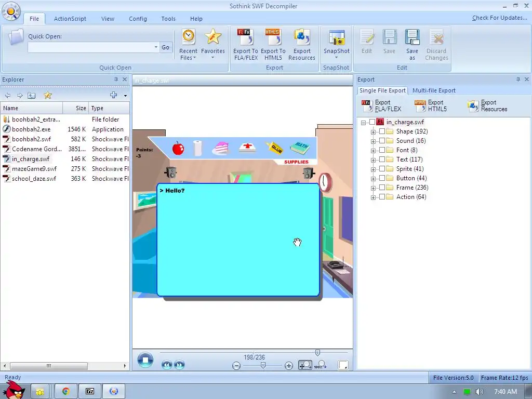Check the Button (44) checkbox

382,178
